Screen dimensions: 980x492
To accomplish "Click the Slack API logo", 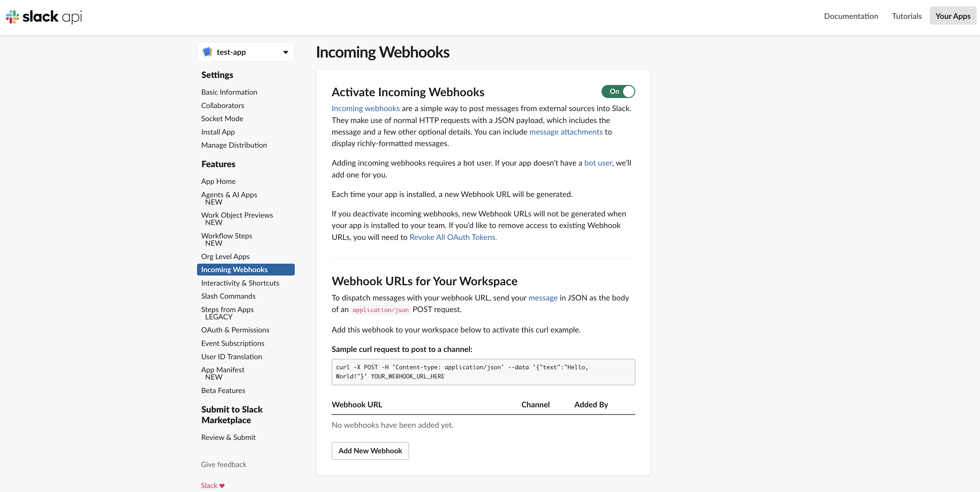I will pyautogui.click(x=44, y=17).
